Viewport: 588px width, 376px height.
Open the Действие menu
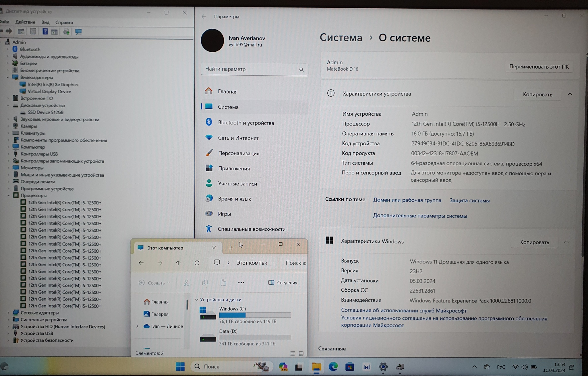pos(25,22)
